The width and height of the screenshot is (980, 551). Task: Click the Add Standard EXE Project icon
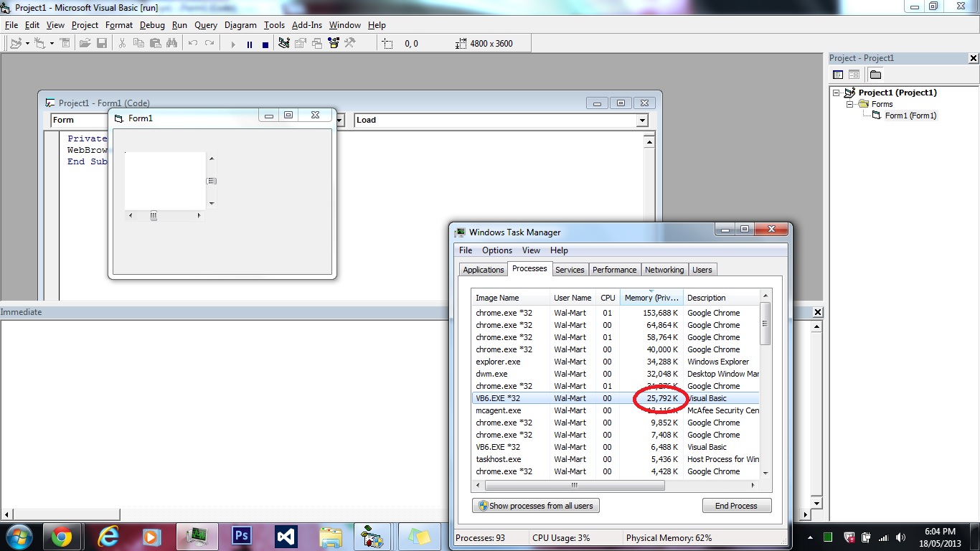coord(16,44)
